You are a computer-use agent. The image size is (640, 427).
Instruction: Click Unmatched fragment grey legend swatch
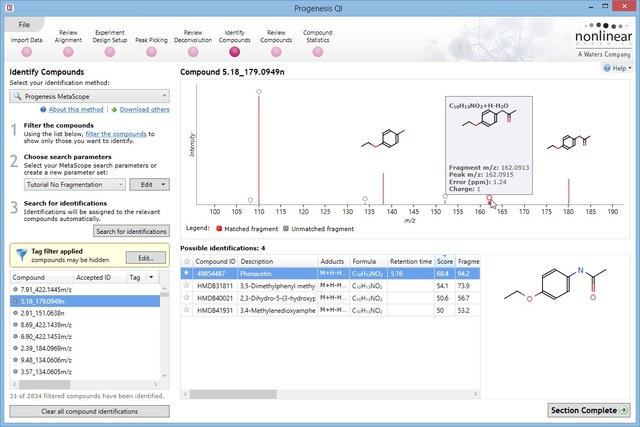286,229
